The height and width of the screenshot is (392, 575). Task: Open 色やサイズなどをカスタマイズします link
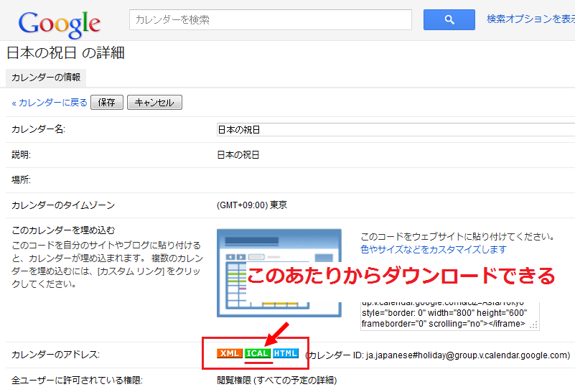click(434, 250)
